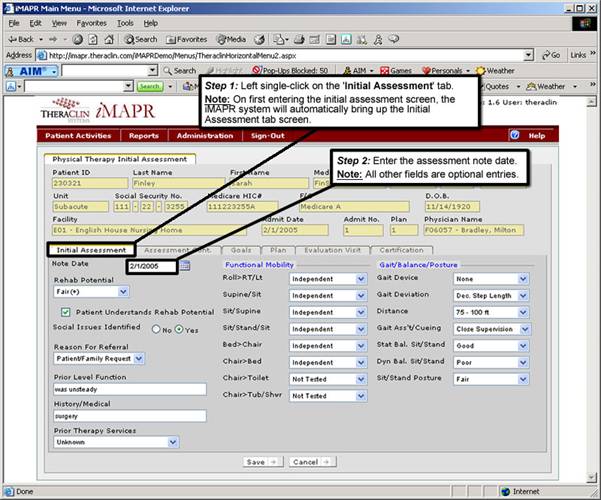Viewport: 601px width, 500px height.
Task: Open the Media toolbar button
Action: (x=231, y=39)
